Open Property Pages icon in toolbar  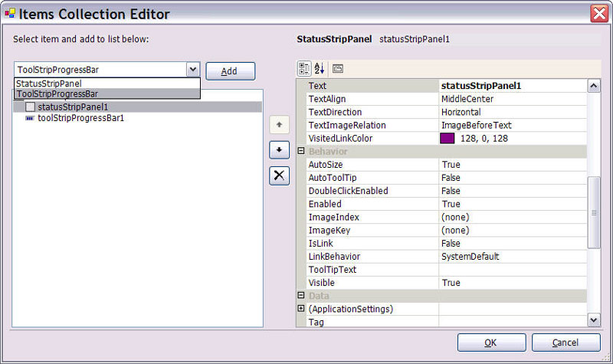coord(338,69)
